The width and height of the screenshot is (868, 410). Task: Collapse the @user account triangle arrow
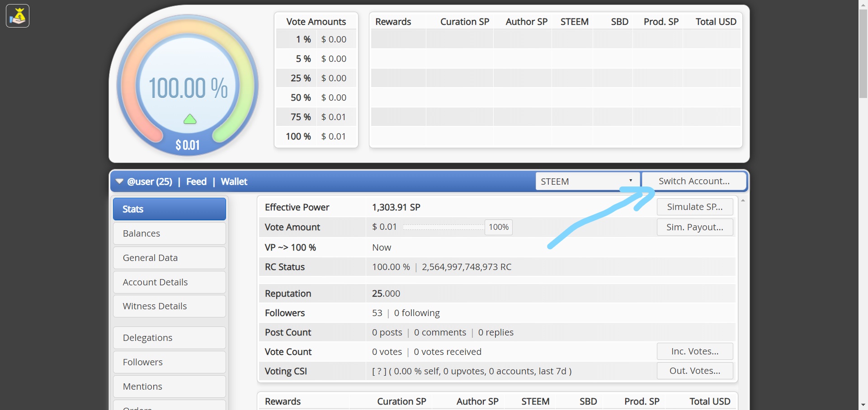119,182
